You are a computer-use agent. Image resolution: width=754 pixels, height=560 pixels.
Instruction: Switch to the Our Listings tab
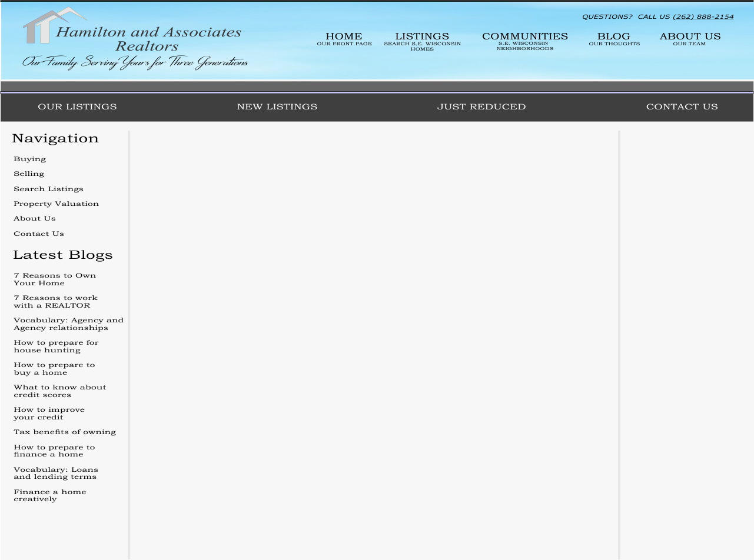coord(77,106)
